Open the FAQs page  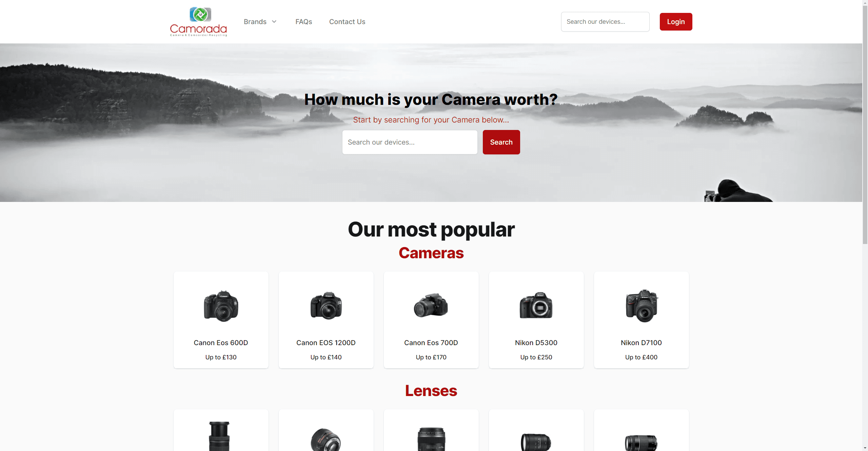[x=303, y=22]
